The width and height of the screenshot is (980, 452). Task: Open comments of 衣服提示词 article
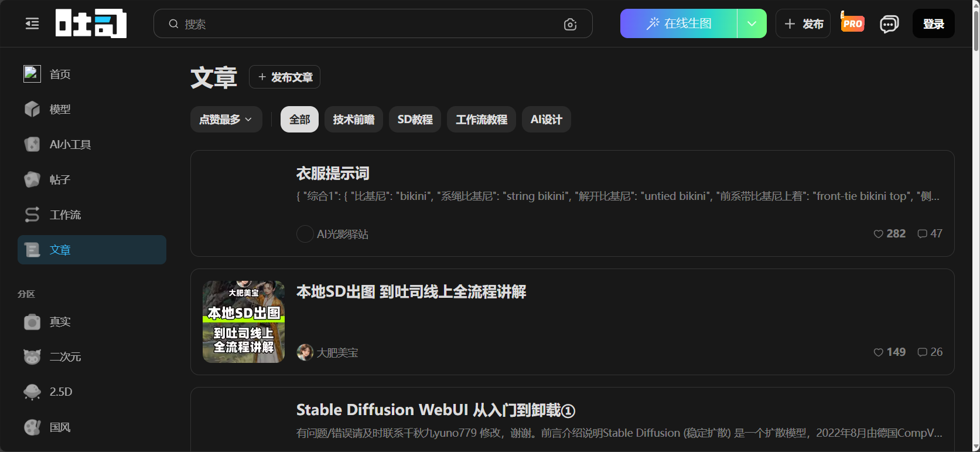(922, 234)
